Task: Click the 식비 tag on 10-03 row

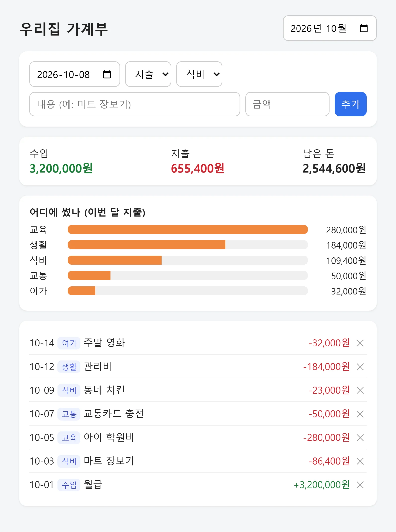Action: [69, 461]
